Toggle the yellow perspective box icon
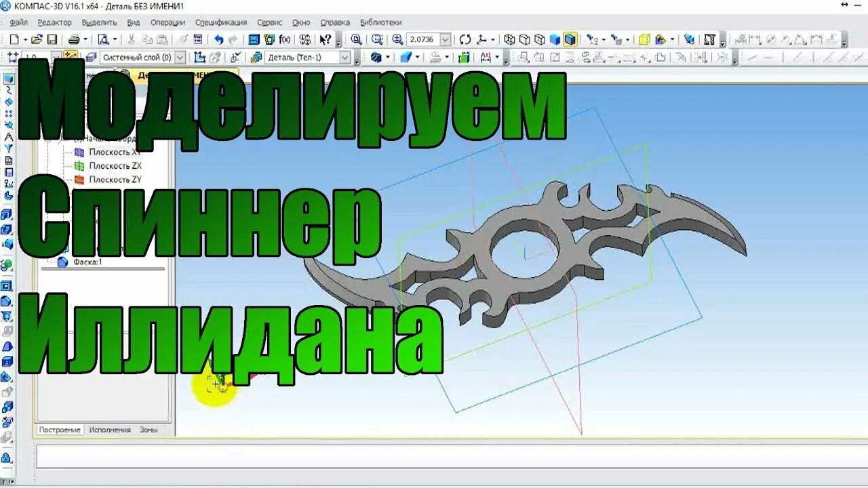The image size is (868, 488). (644, 39)
